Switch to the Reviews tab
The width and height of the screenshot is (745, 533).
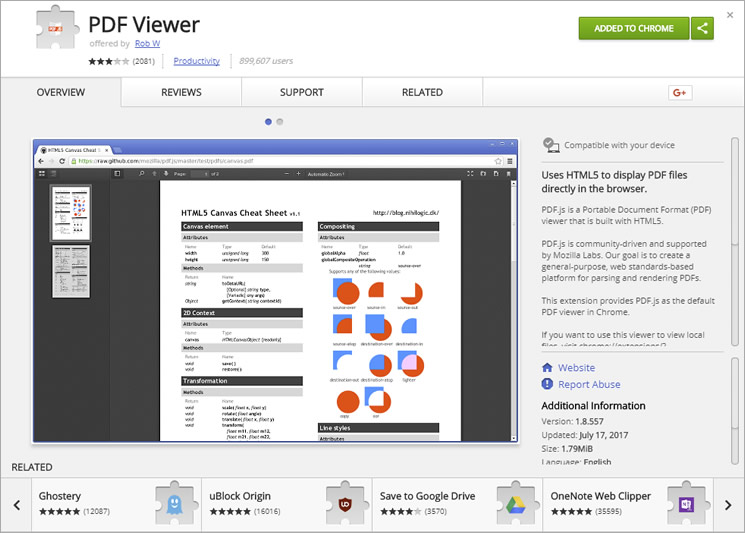181,92
